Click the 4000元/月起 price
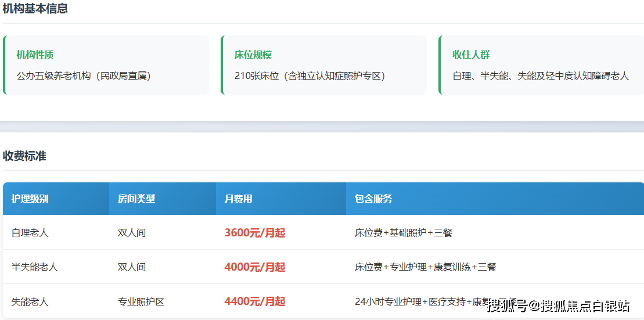 (x=255, y=267)
